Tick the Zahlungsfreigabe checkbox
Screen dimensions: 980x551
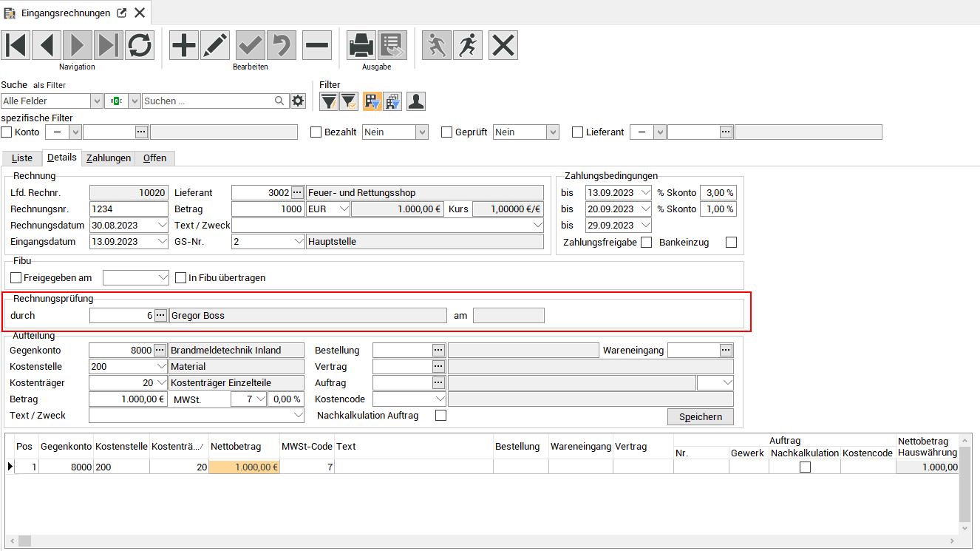point(647,243)
